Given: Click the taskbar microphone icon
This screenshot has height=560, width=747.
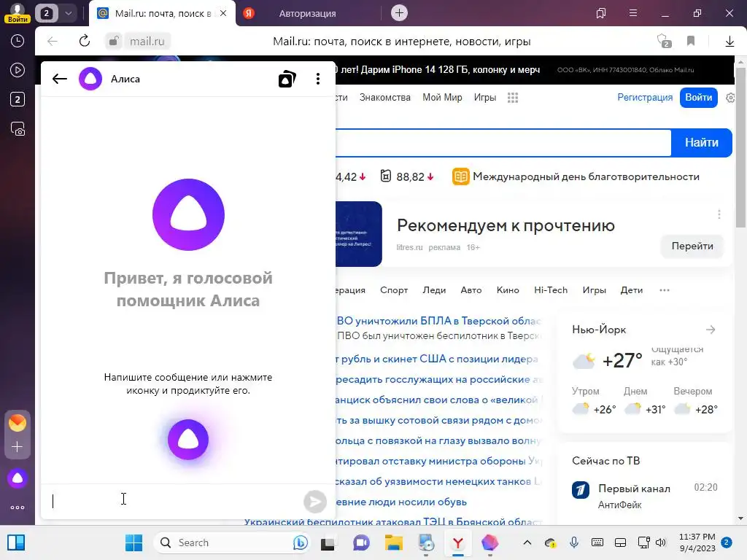Looking at the screenshot, I should pyautogui.click(x=574, y=542).
